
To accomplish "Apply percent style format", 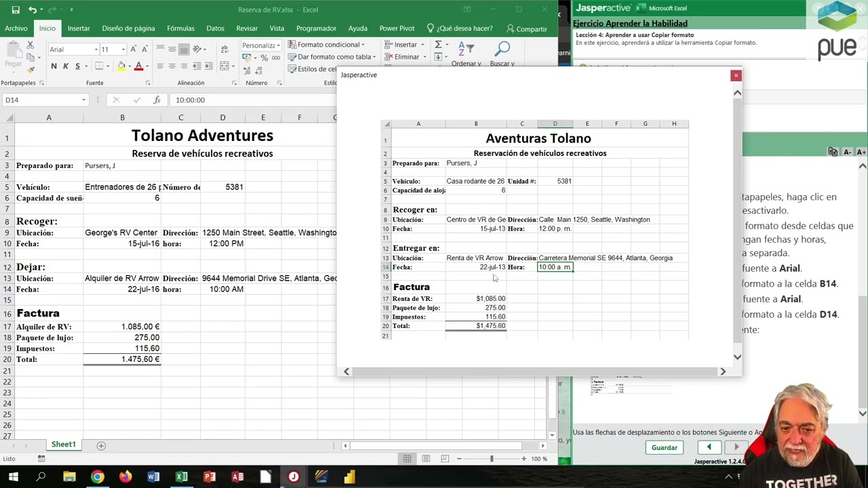I will [264, 58].
